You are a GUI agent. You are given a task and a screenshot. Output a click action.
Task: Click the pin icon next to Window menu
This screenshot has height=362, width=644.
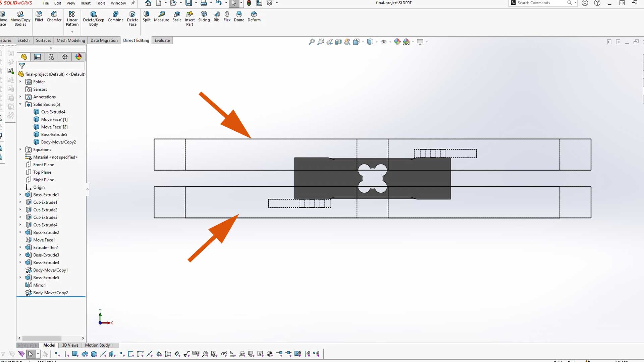click(133, 3)
